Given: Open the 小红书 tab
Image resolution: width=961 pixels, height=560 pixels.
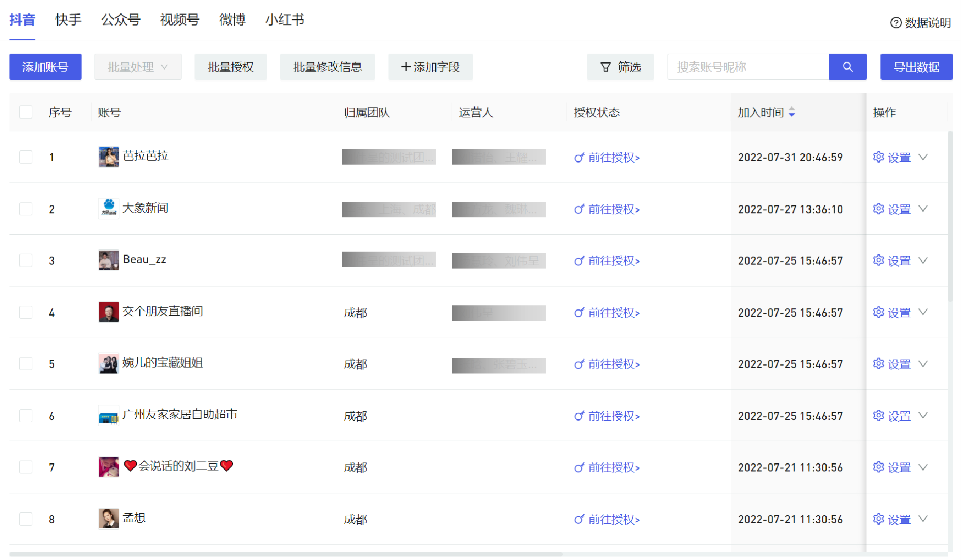Looking at the screenshot, I should point(285,20).
